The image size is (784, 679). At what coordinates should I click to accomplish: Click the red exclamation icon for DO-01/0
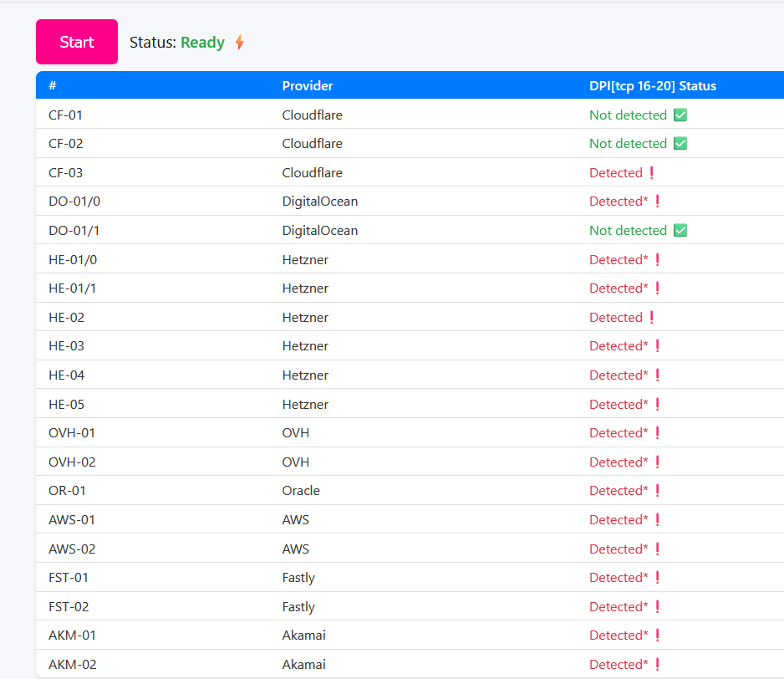click(x=658, y=202)
